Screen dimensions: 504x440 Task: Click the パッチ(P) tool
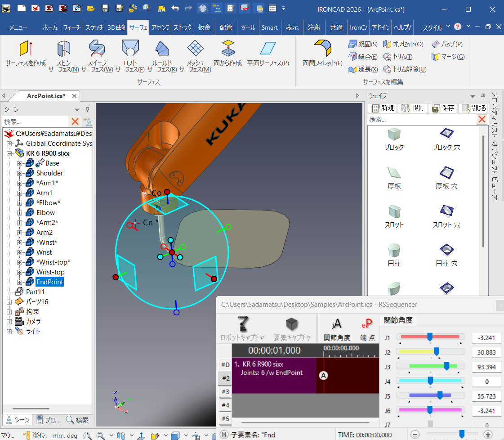[447, 44]
